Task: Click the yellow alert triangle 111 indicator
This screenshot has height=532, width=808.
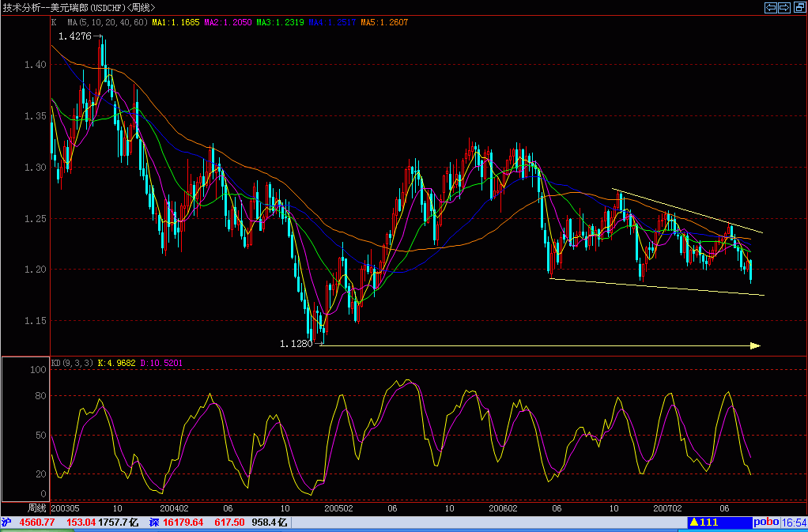Action: (x=704, y=523)
